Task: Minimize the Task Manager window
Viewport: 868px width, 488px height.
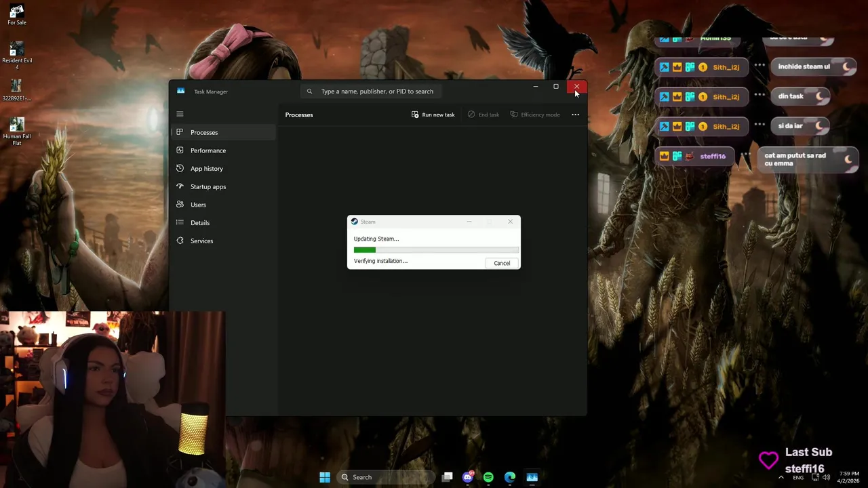Action: 536,87
